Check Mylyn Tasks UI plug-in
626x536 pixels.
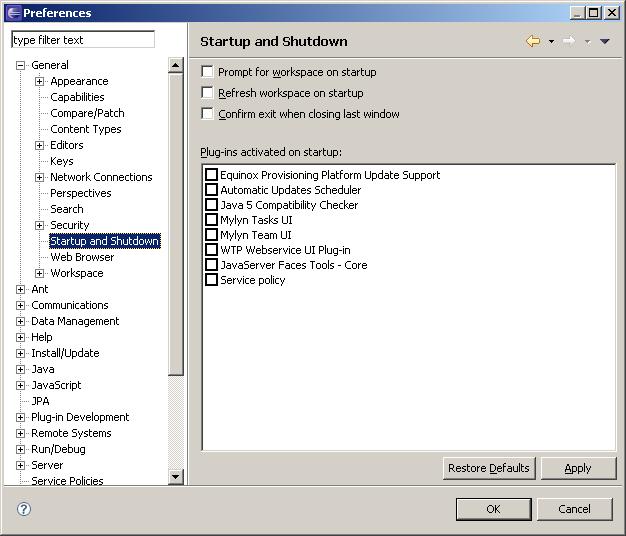tap(211, 220)
